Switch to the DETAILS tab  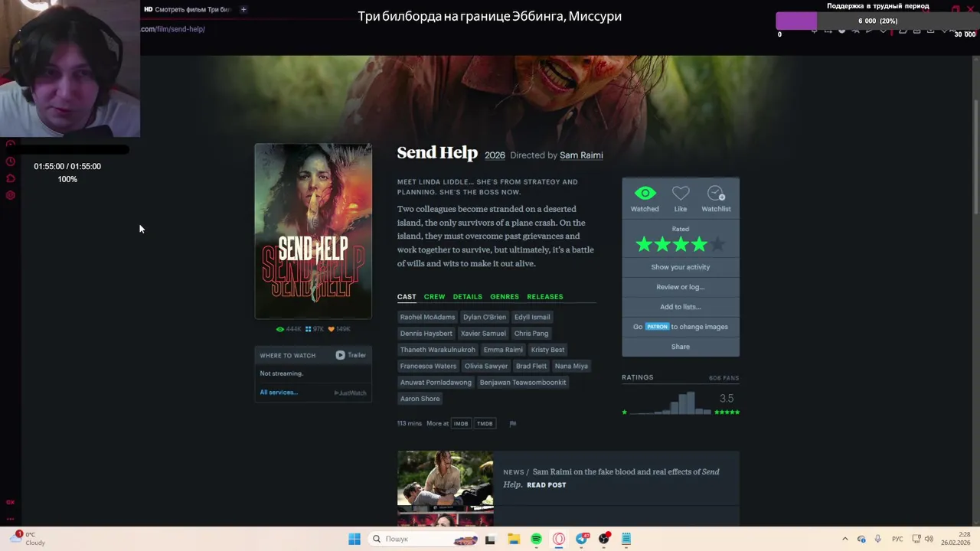(467, 297)
